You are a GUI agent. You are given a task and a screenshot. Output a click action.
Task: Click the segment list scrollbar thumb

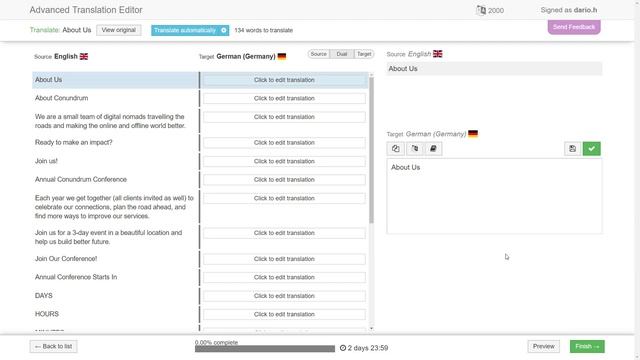371,150
